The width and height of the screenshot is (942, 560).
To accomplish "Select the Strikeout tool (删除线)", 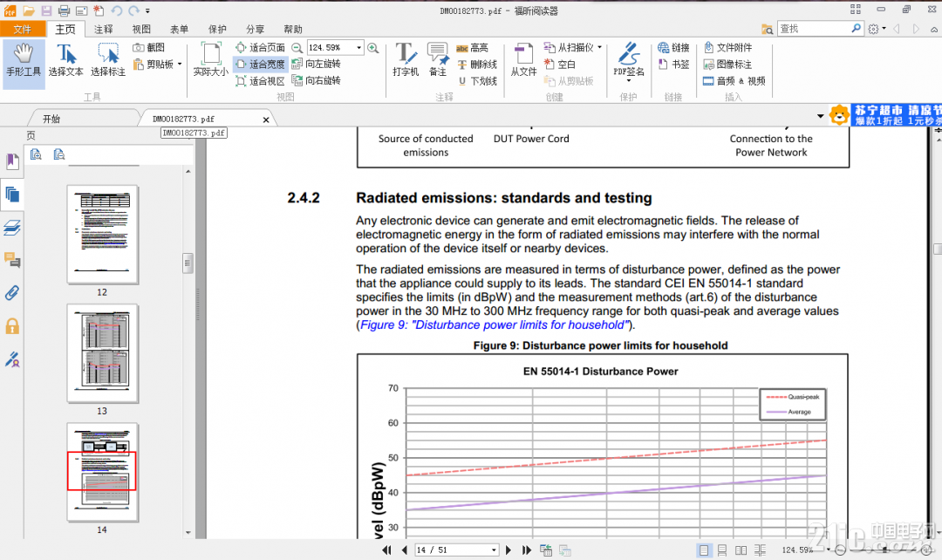I will pos(477,65).
